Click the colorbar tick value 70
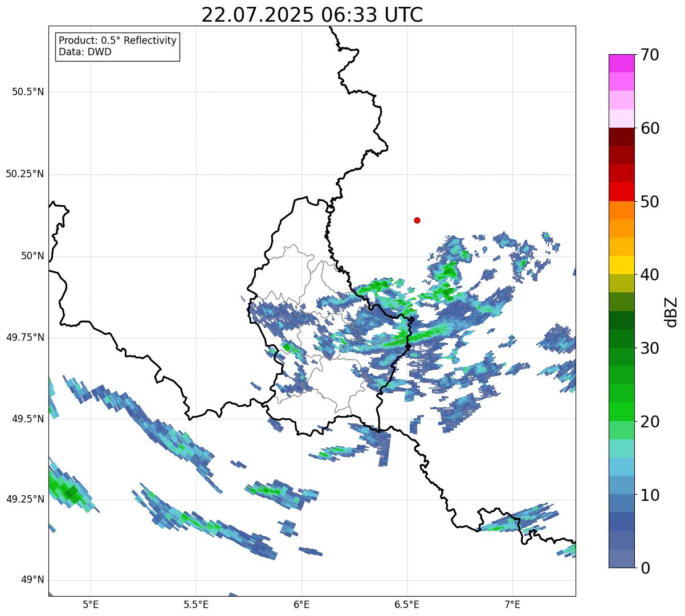685x616 pixels. tap(650, 55)
